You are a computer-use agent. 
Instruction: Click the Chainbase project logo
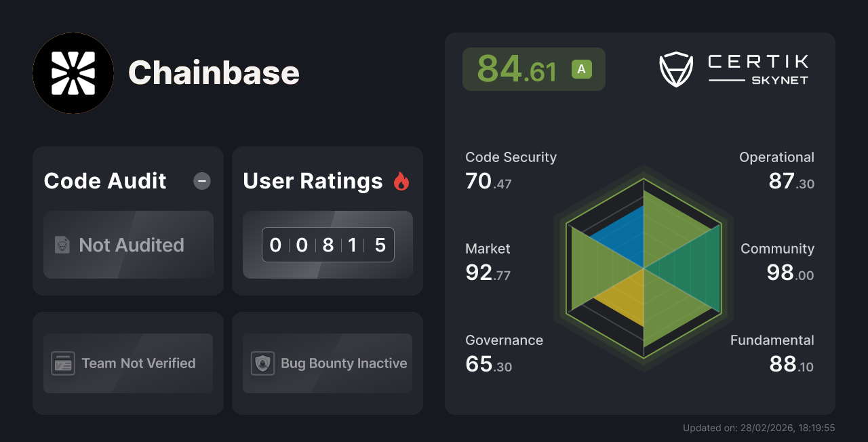[x=73, y=73]
